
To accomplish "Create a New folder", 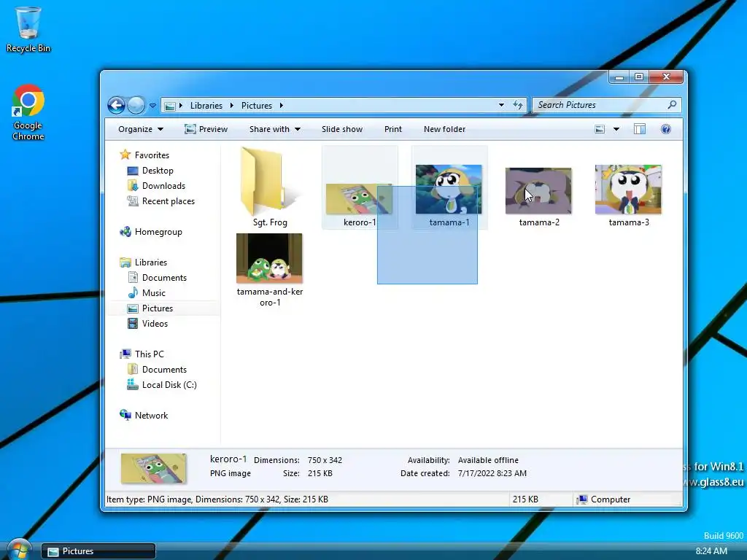I will (x=444, y=130).
